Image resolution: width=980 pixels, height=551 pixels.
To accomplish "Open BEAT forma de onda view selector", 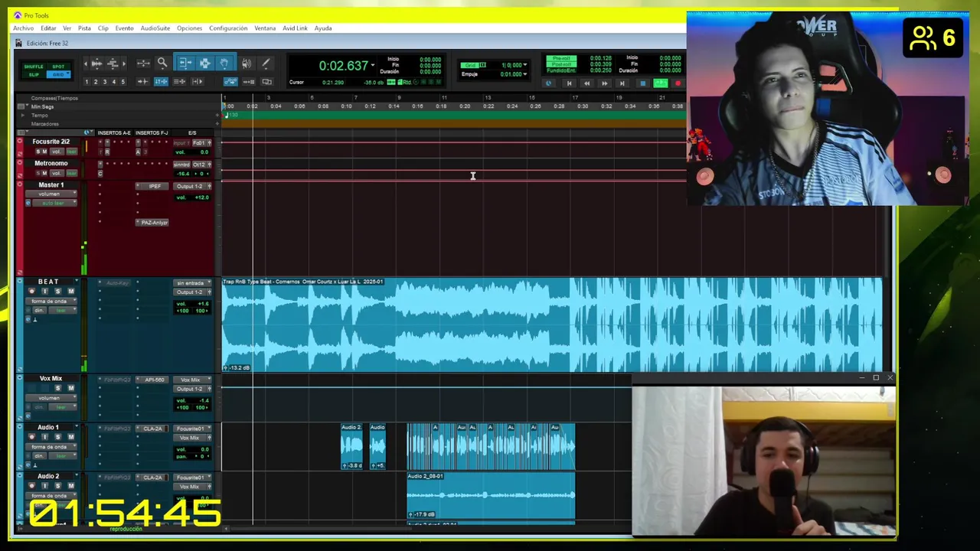I will point(51,301).
